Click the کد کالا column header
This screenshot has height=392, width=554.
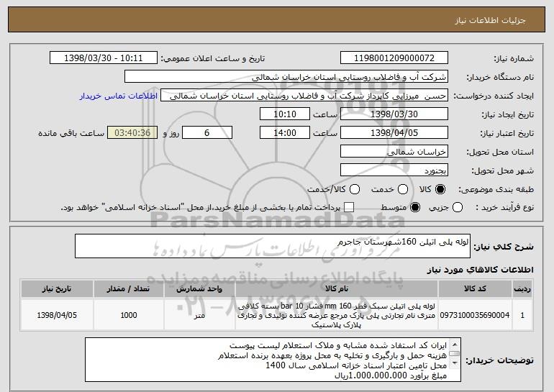tap(475, 289)
